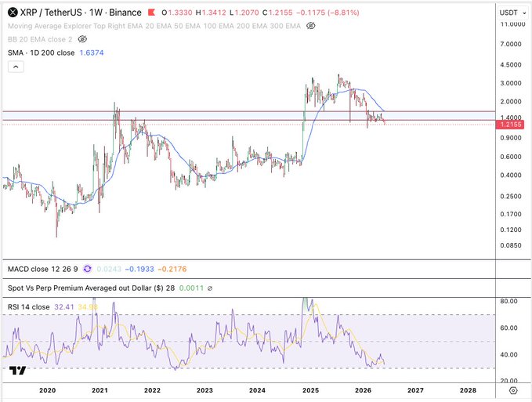
Task: Click the 80.00 RSI scale label
Action: [x=508, y=301]
